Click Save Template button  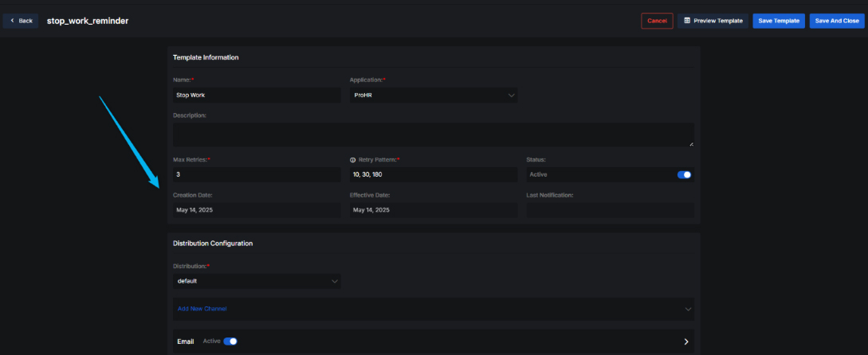pyautogui.click(x=778, y=21)
